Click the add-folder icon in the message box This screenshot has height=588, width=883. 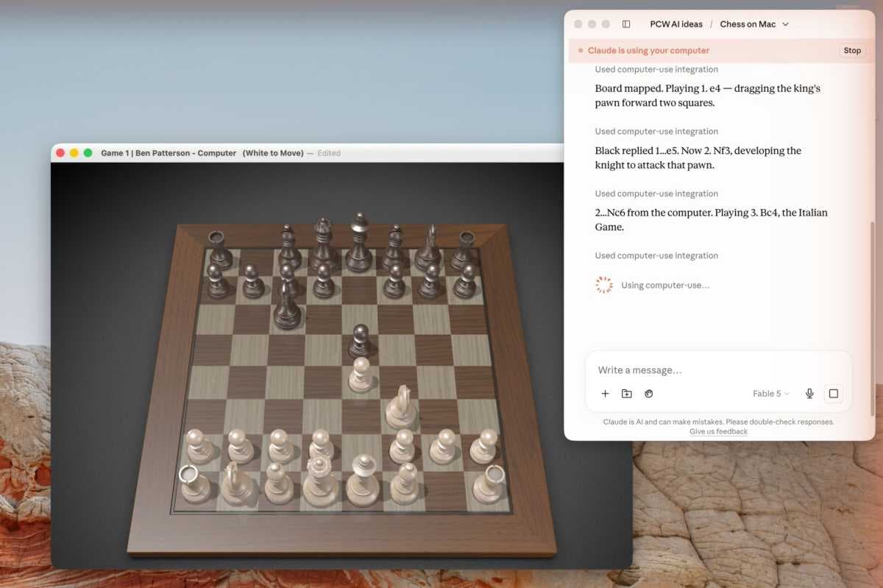coord(626,394)
